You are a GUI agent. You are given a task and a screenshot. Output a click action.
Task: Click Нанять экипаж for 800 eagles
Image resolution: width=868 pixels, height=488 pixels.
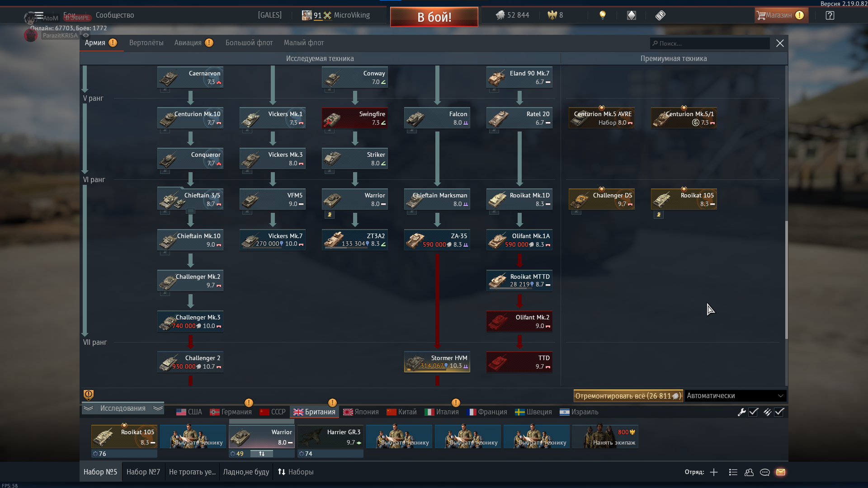click(x=605, y=436)
